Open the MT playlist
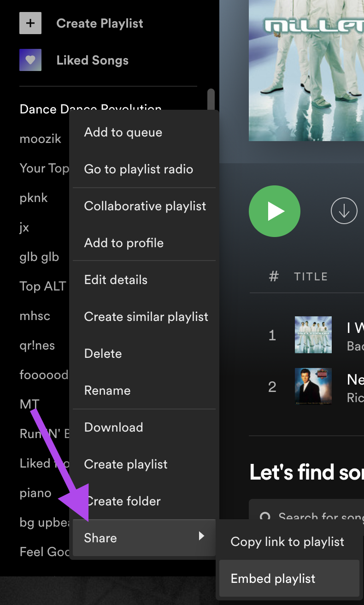Viewport: 364px width, 605px height. 29,404
